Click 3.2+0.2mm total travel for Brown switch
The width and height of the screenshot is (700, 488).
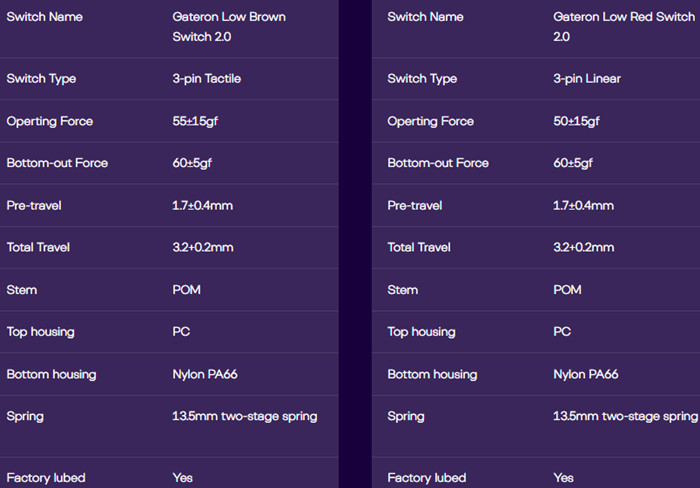pyautogui.click(x=202, y=247)
